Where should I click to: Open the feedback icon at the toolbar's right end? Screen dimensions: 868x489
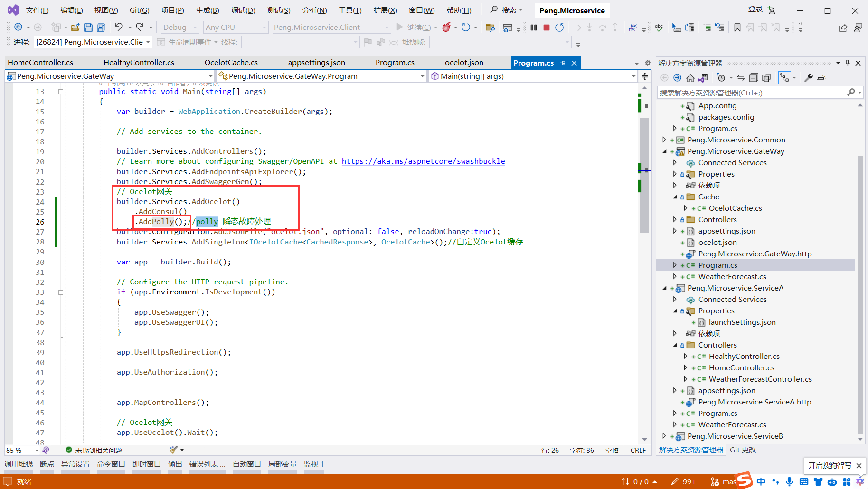pos(858,28)
